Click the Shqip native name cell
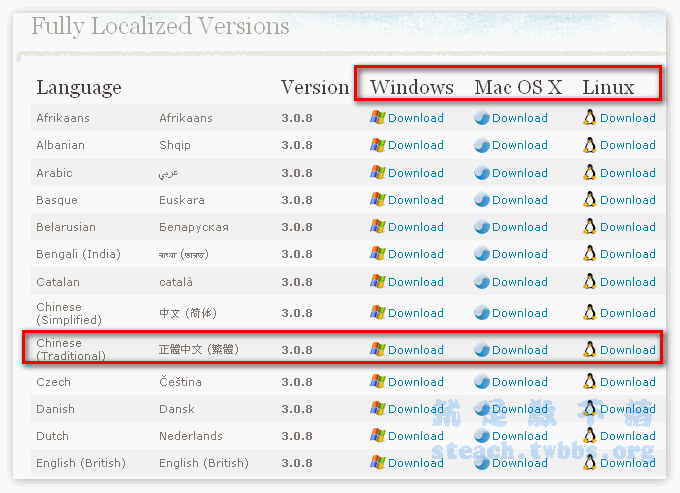Image resolution: width=680 pixels, height=493 pixels. [175, 145]
